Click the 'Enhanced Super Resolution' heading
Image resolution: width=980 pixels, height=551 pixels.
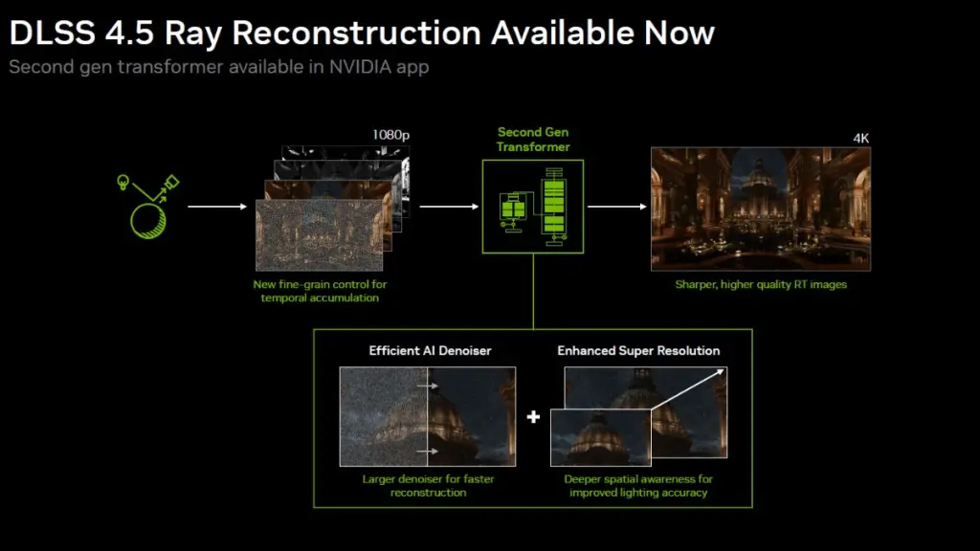click(638, 350)
